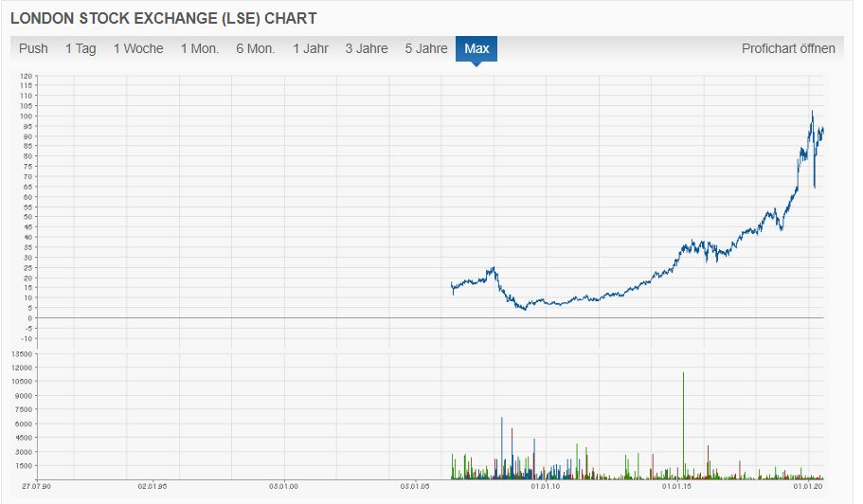Switch to the 1 Tag timeframe
Viewport: 863px width, 504px height.
pos(81,48)
